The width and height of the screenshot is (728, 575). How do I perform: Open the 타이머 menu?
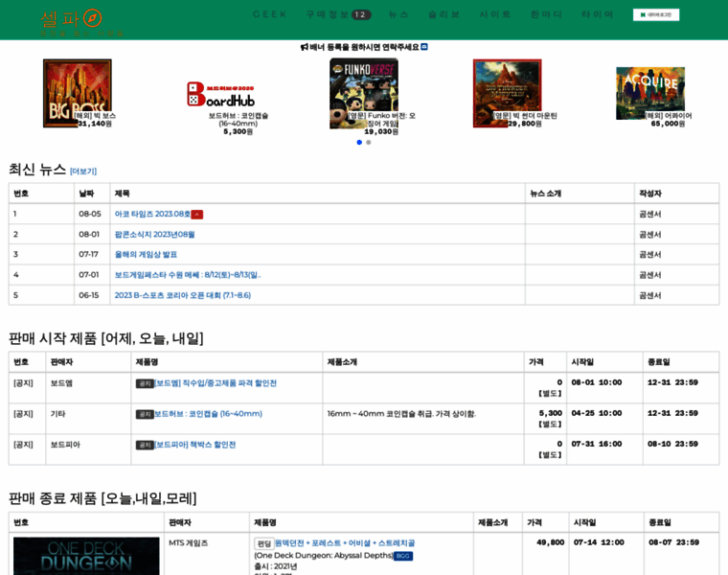click(597, 14)
